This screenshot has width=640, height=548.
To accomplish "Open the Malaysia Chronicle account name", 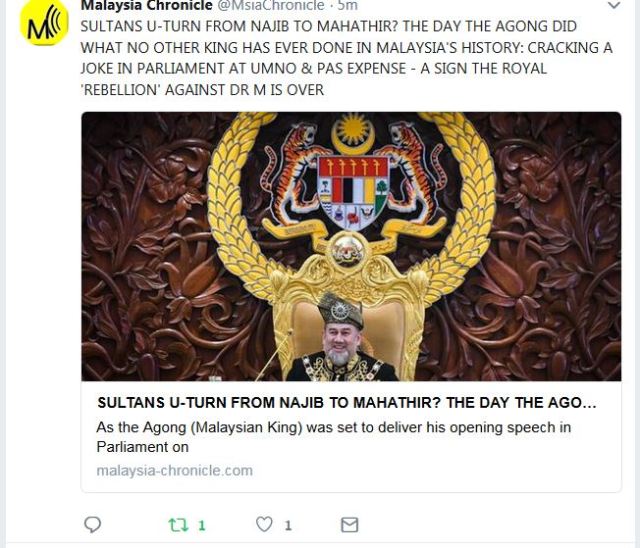I will (x=147, y=6).
